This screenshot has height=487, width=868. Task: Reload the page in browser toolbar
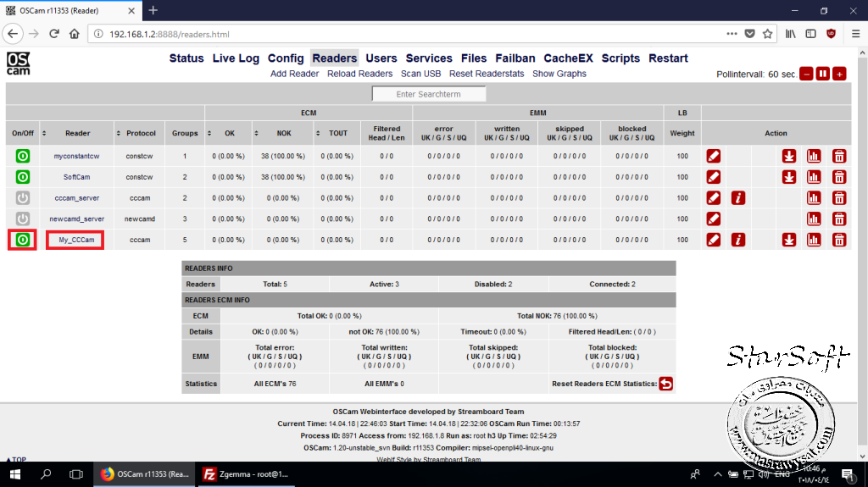53,34
